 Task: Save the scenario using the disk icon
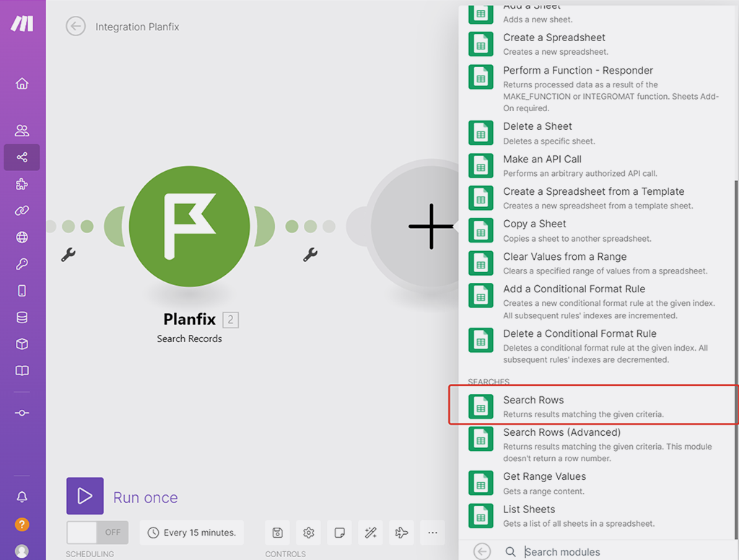278,533
